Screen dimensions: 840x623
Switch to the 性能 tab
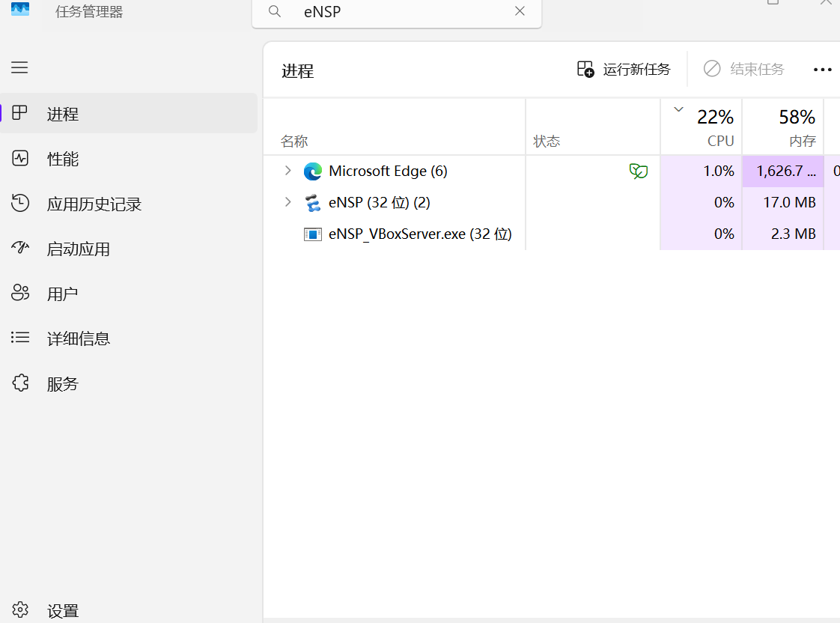129,159
